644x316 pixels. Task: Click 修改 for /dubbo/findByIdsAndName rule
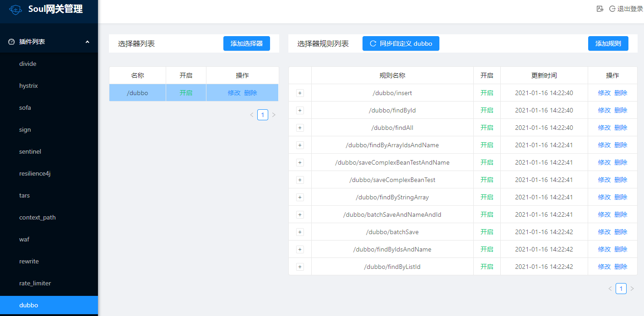pos(604,249)
